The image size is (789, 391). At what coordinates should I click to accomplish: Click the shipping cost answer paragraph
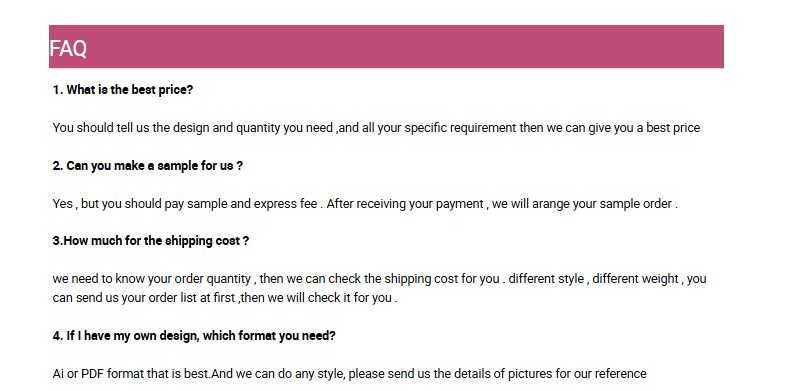(379, 288)
